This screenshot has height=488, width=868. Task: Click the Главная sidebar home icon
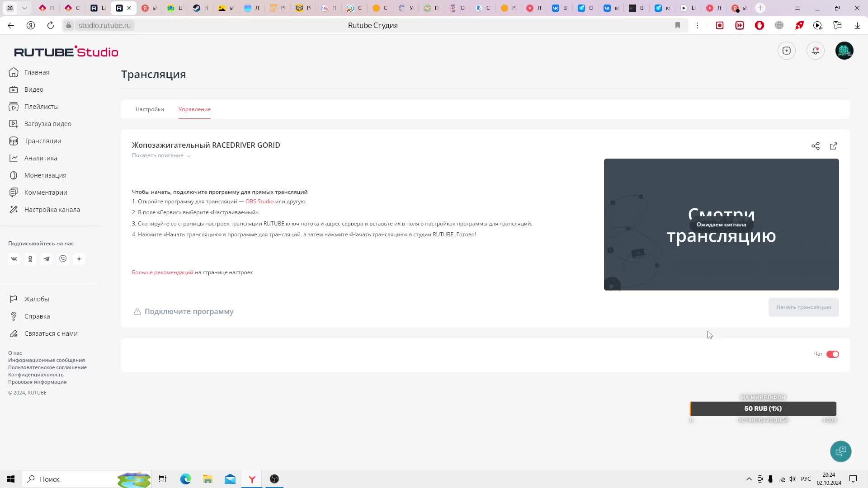[x=13, y=72]
